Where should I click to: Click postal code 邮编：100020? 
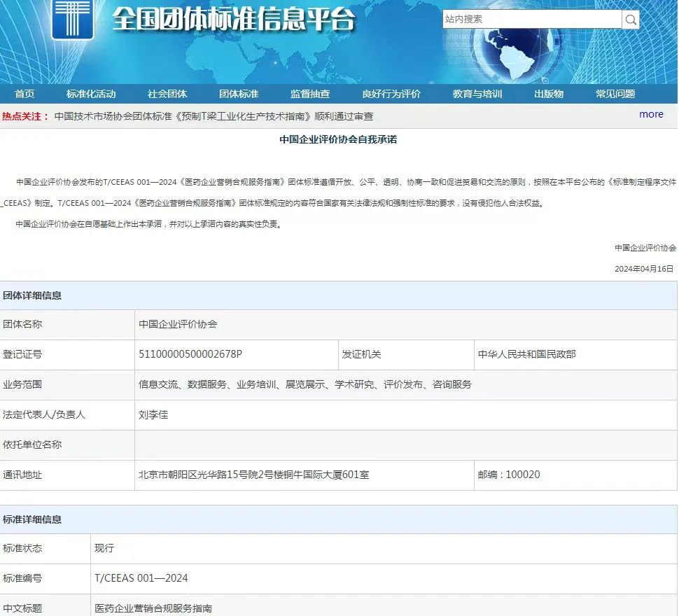click(x=509, y=475)
